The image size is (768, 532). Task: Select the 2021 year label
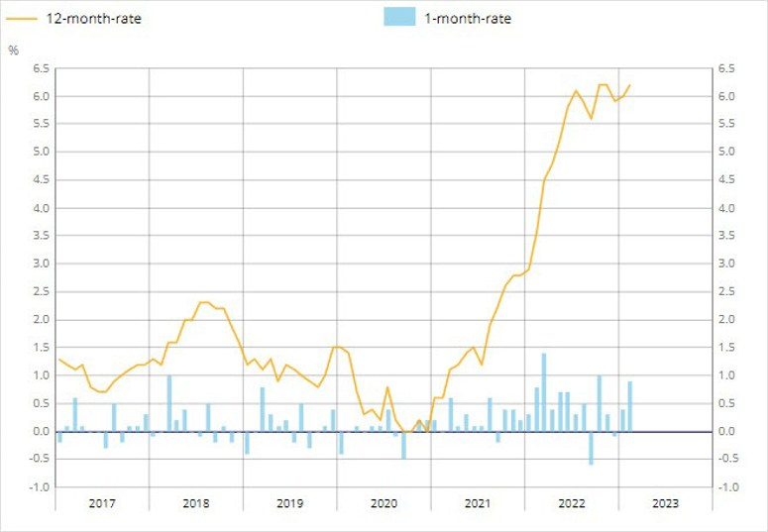[x=478, y=503]
